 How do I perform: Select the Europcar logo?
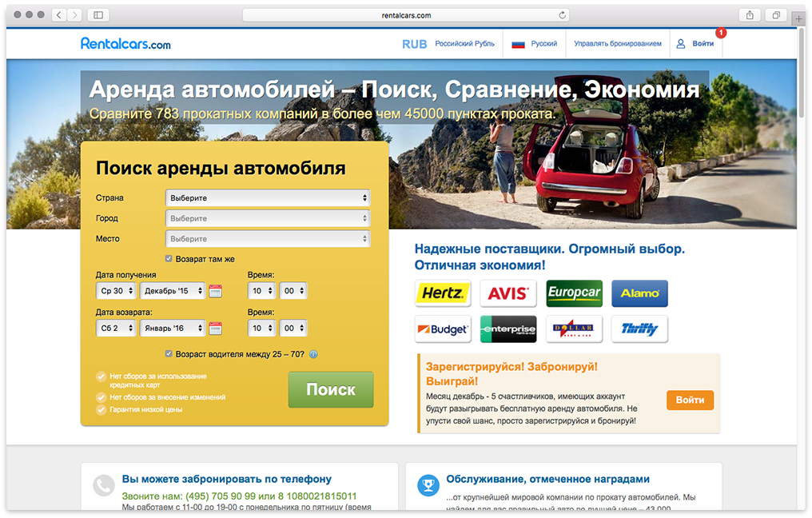(574, 293)
